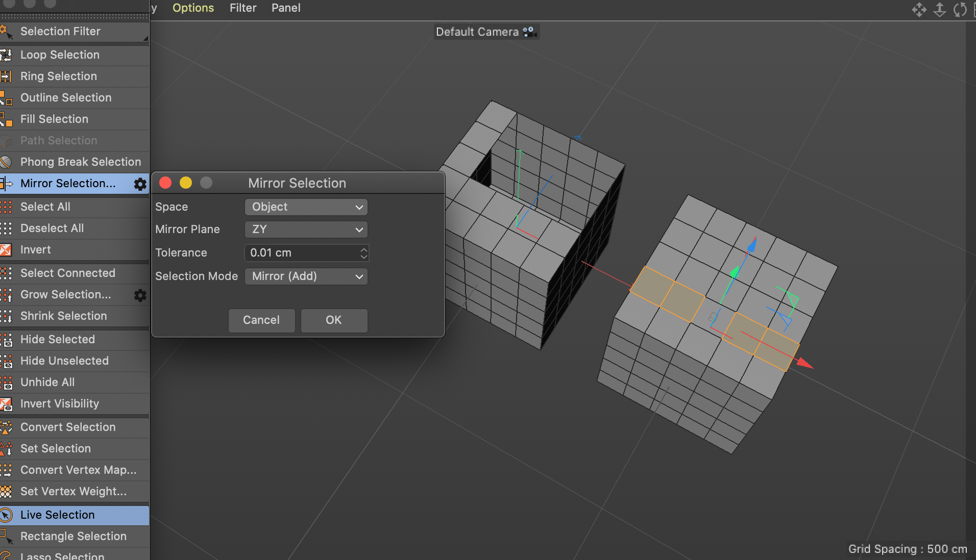Click the Hide Selected icon
The image size is (976, 560).
pos(6,339)
